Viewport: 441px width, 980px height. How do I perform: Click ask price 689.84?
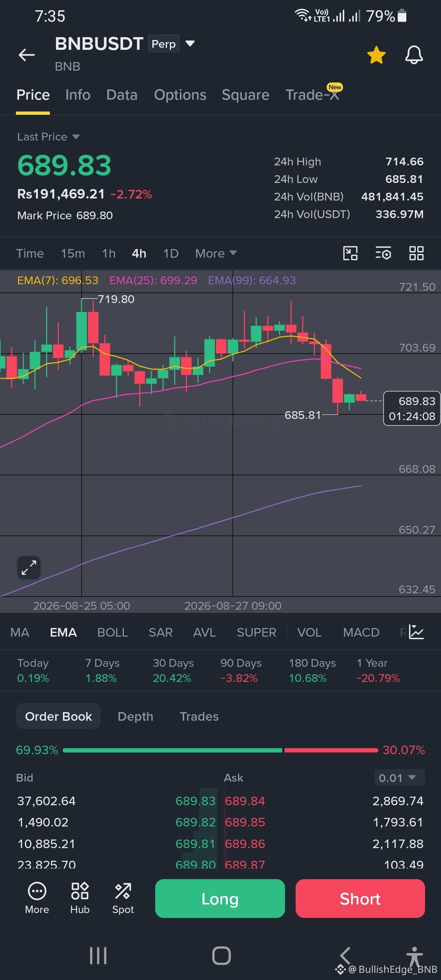click(x=245, y=801)
